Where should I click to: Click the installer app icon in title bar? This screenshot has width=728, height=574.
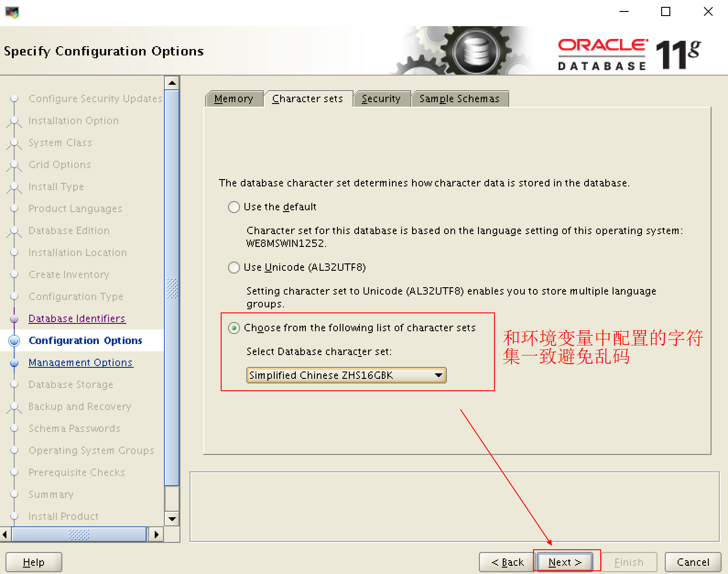[12, 12]
